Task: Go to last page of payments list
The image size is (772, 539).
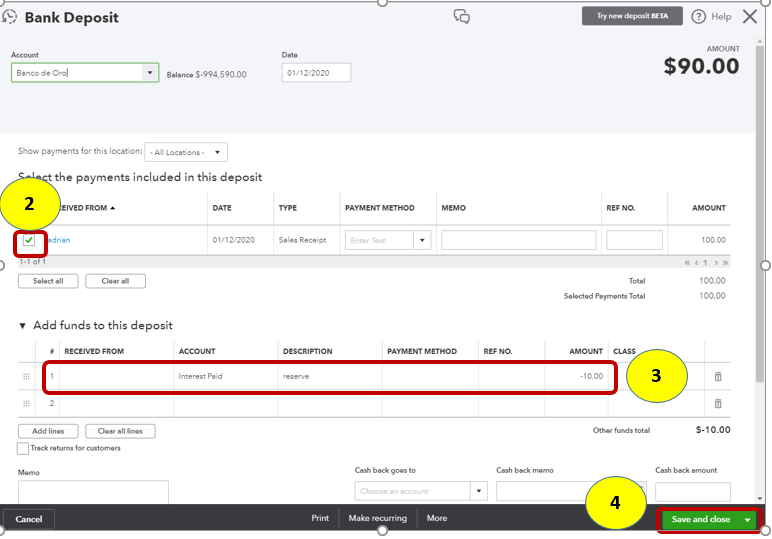Action: 725,263
